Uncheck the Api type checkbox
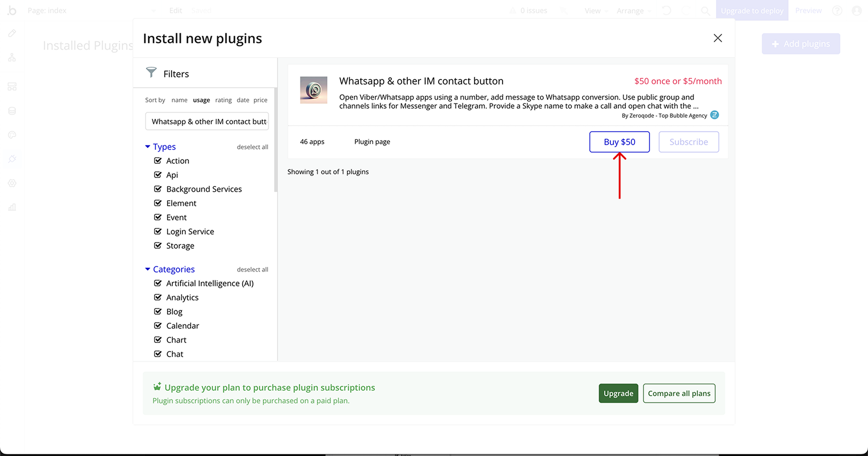 (x=158, y=175)
